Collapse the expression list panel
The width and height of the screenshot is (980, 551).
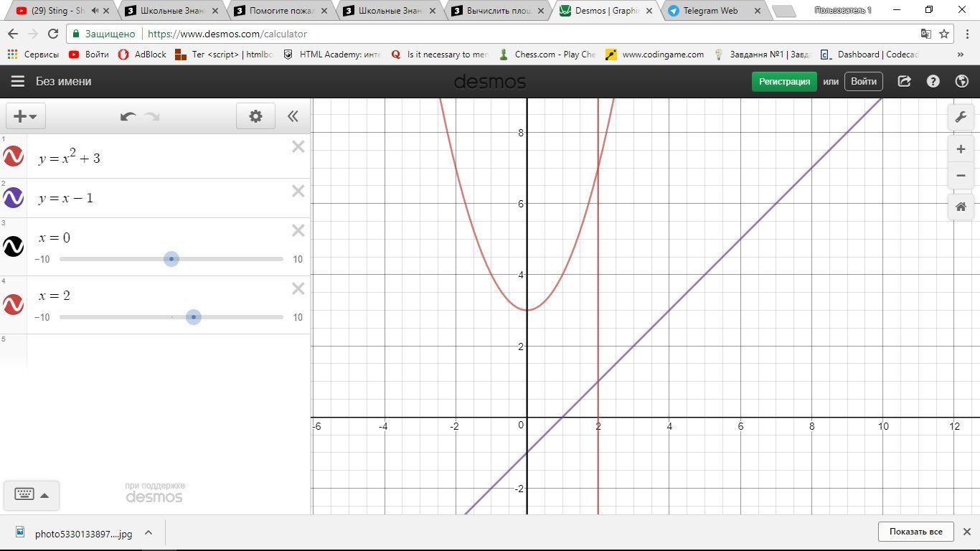[293, 116]
